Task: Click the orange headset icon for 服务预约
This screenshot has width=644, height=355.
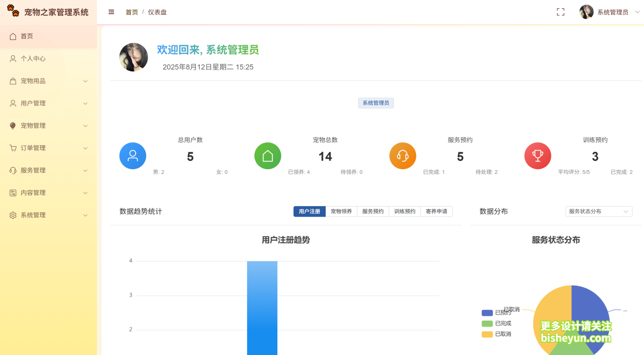Action: (402, 156)
